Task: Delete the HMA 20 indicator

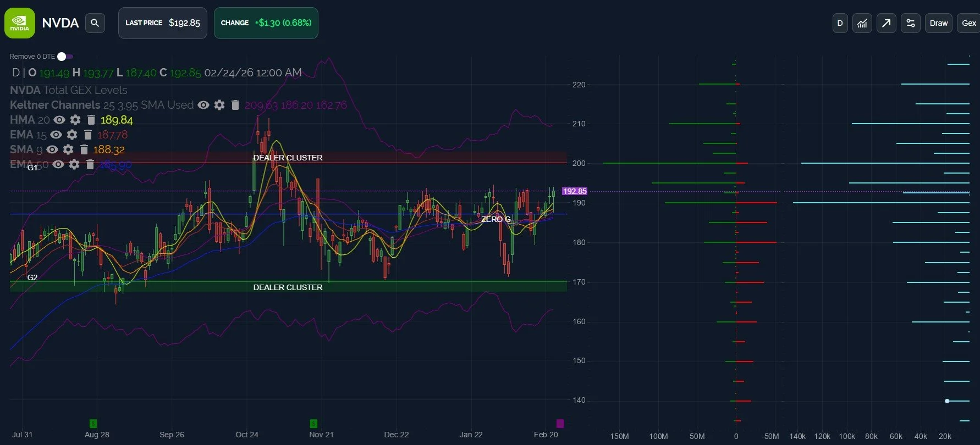Action: (x=91, y=120)
